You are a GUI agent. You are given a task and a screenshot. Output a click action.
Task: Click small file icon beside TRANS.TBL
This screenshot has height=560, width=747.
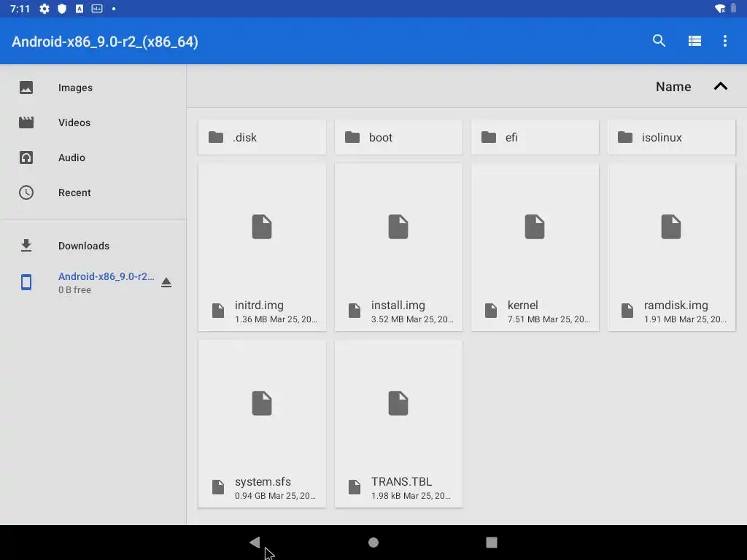pyautogui.click(x=355, y=487)
